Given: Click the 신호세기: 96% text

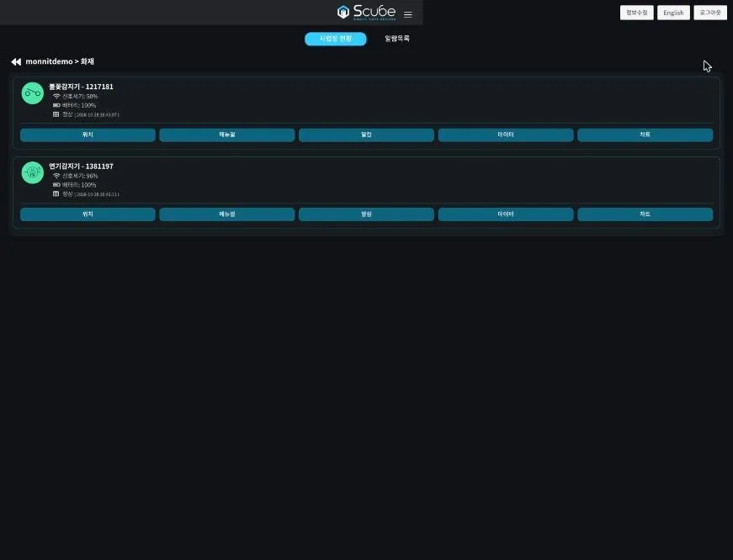Looking at the screenshot, I should coord(80,176).
